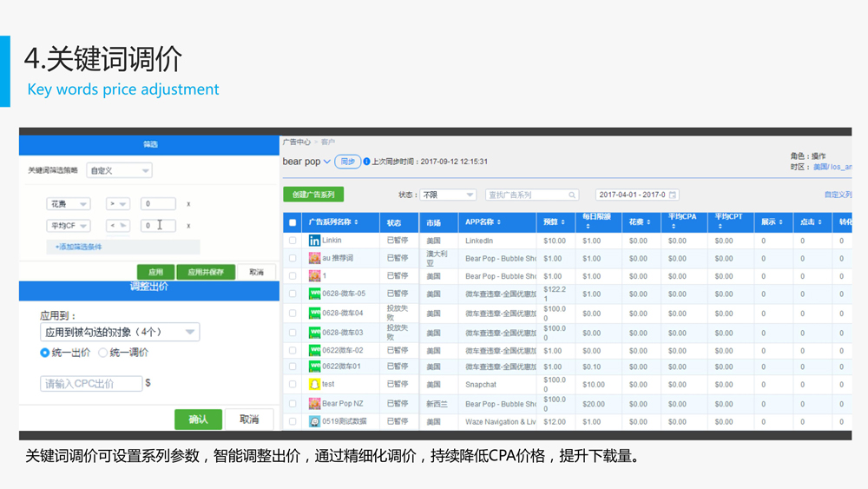Select the 统一调价 radio option

coord(103,353)
